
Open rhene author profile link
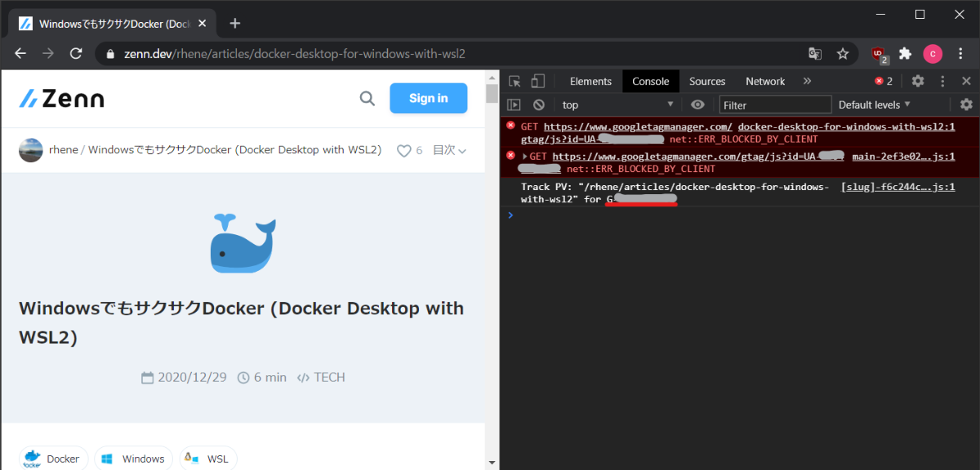click(x=64, y=150)
